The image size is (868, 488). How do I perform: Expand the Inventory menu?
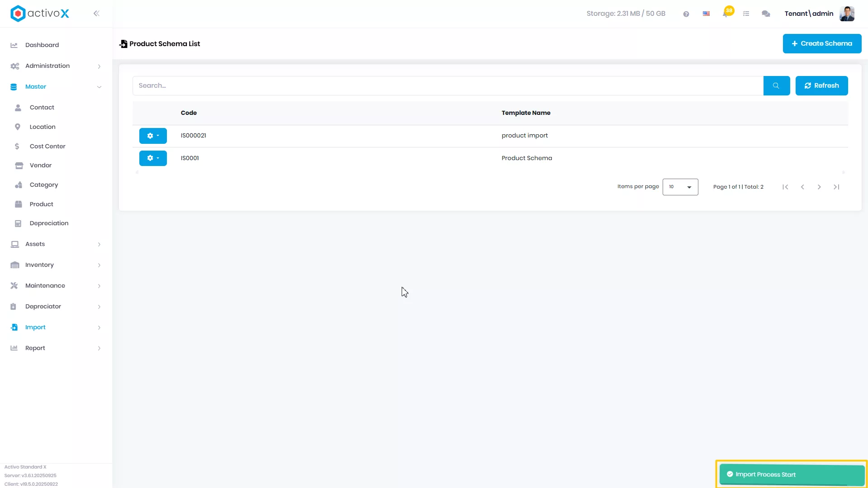tap(56, 265)
